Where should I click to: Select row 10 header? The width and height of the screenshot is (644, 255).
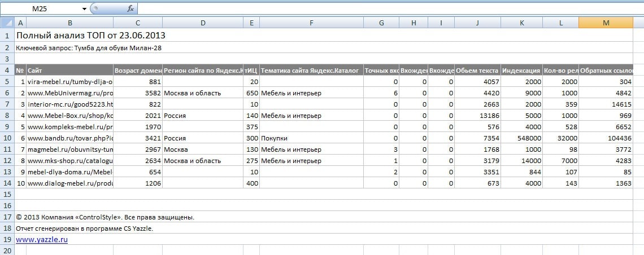pyautogui.click(x=7, y=138)
